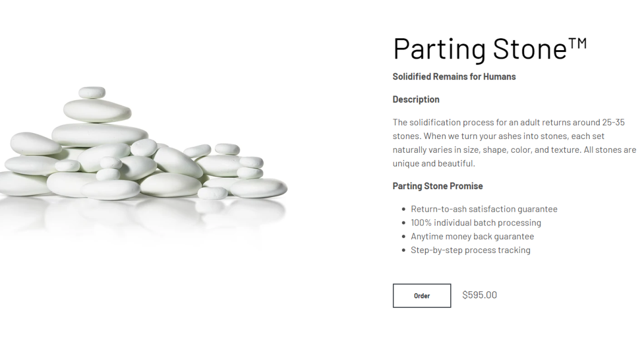644x342 pixels.
Task: Select the "Solidified Remains for Humans" subtitle
Action: pyautogui.click(x=454, y=76)
